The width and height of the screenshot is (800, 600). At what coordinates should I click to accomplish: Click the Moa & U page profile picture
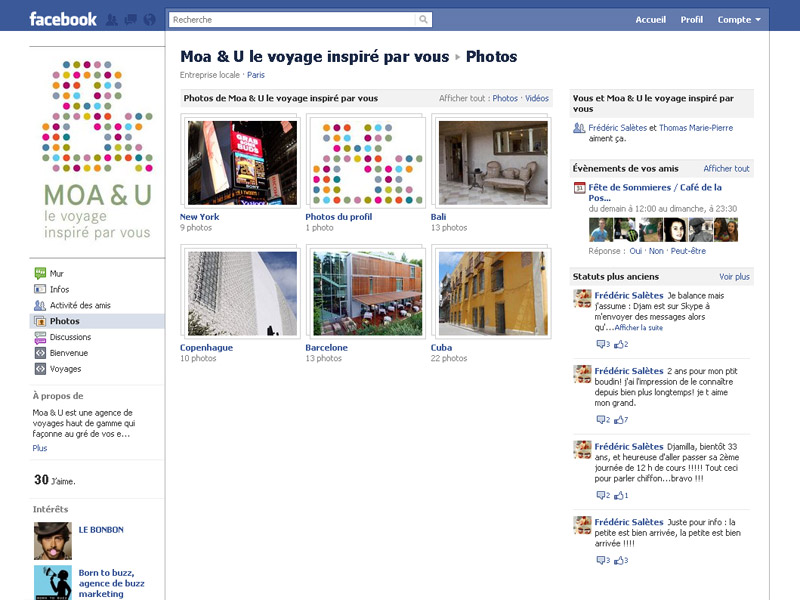pyautogui.click(x=97, y=151)
